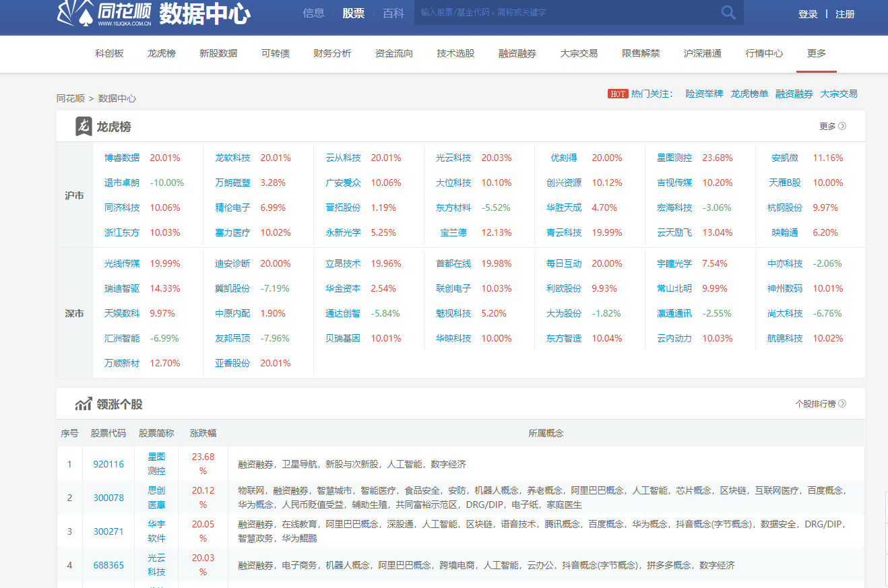The width and height of the screenshot is (888, 588).
Task: Open 航锦科技 stock link
Action: 785,338
